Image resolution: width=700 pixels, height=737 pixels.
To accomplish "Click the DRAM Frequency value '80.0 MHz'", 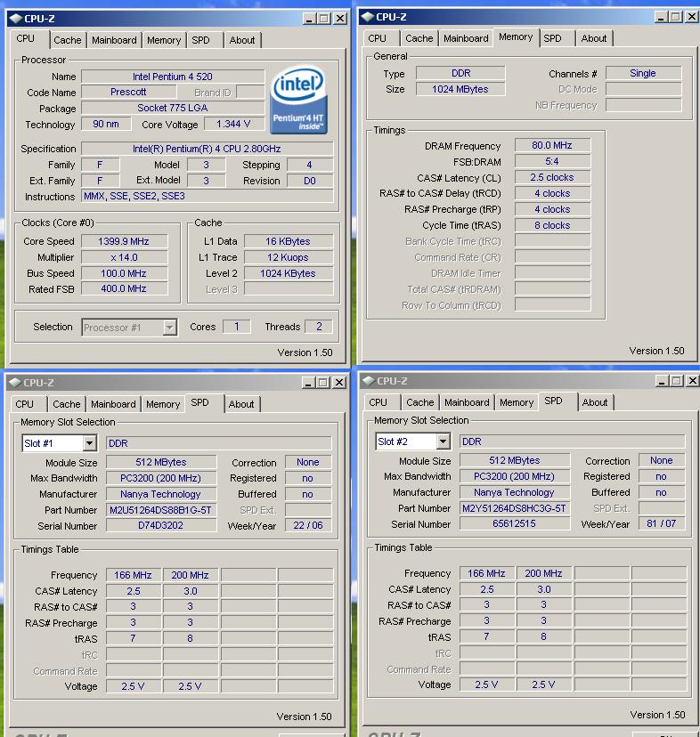I will click(552, 145).
